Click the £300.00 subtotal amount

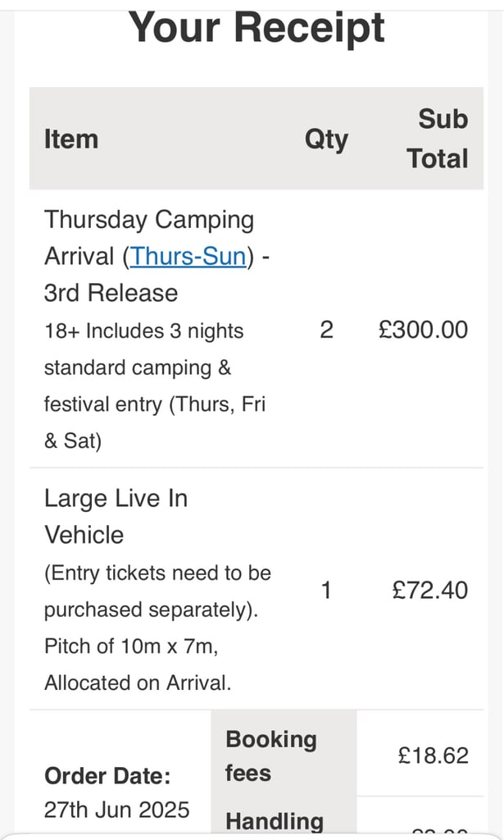[423, 330]
